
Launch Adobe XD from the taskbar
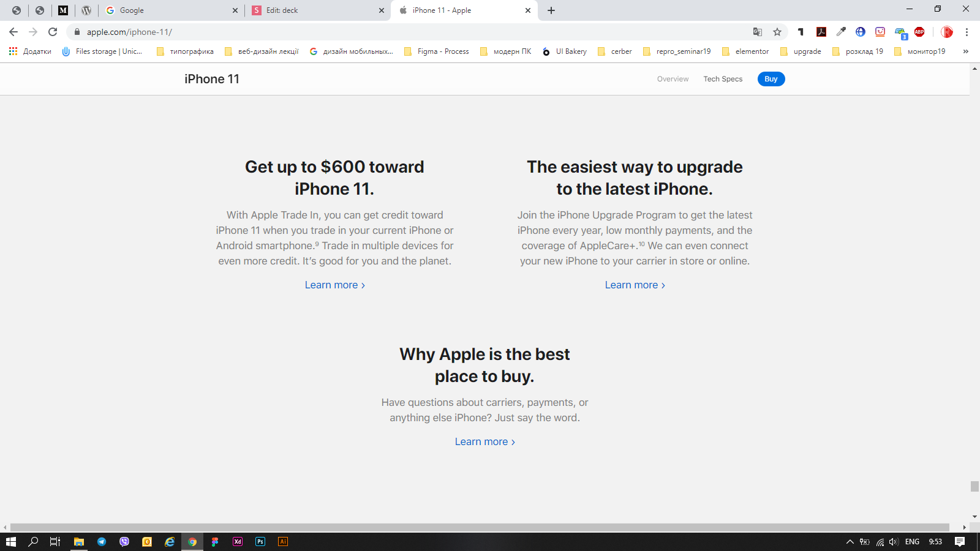pyautogui.click(x=238, y=542)
